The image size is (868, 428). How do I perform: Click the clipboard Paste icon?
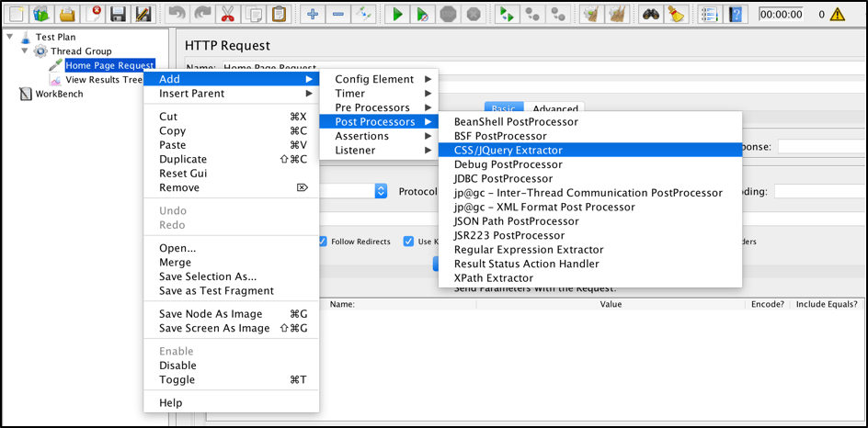280,14
